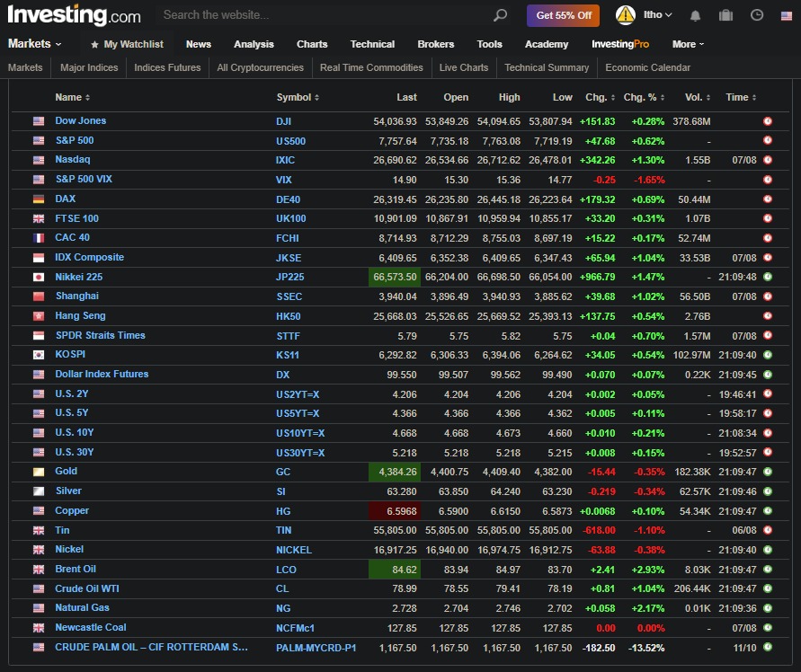Click the red clock icon in DAX row
The height and width of the screenshot is (672, 801).
(767, 199)
